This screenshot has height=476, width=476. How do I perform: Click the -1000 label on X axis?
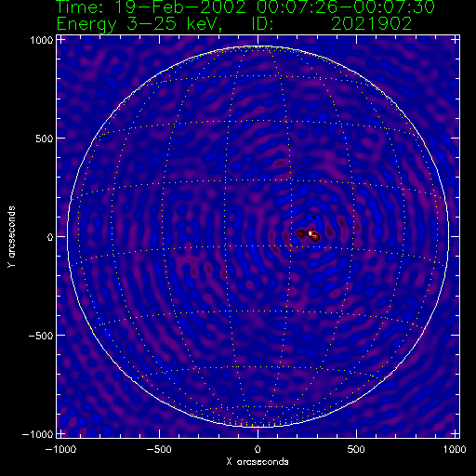(x=60, y=449)
